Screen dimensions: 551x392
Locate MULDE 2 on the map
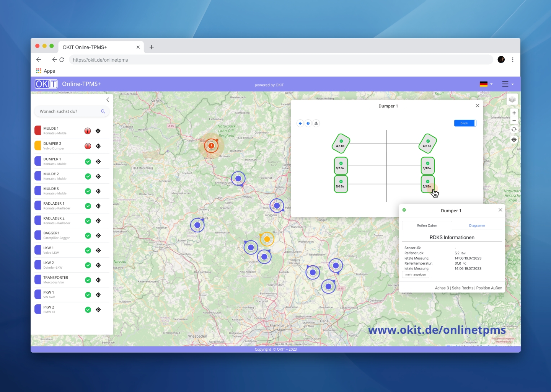[x=98, y=176]
